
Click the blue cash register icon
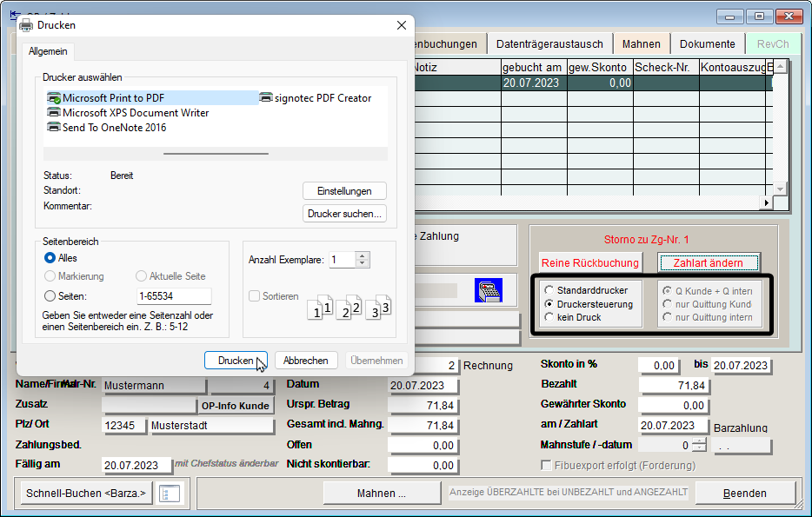[x=489, y=290]
